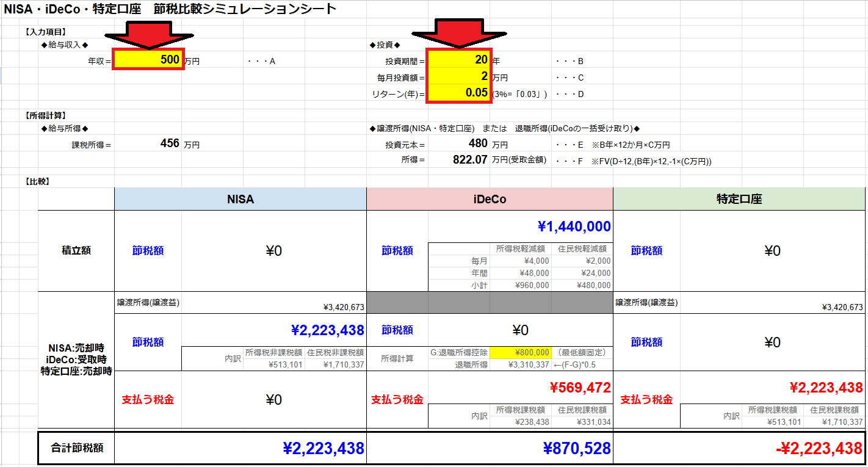
Task: Select the 投資期間 cell showing 20
Action: (458, 60)
